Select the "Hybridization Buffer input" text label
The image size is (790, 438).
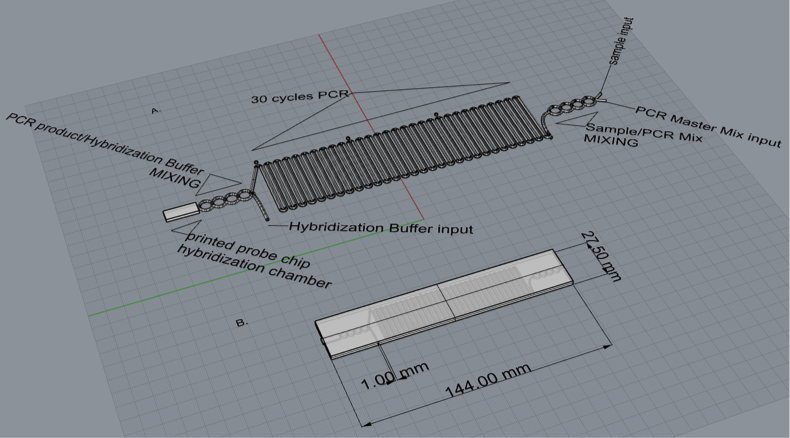pyautogui.click(x=381, y=229)
